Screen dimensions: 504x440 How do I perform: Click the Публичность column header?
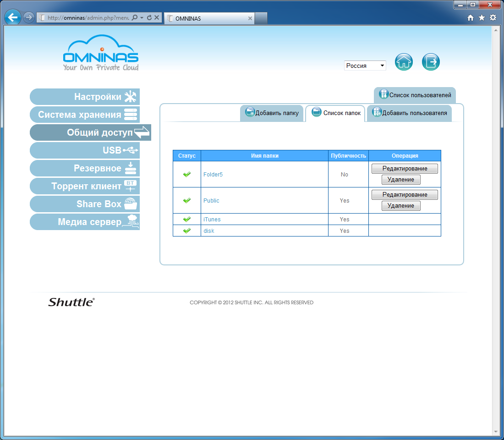(348, 156)
